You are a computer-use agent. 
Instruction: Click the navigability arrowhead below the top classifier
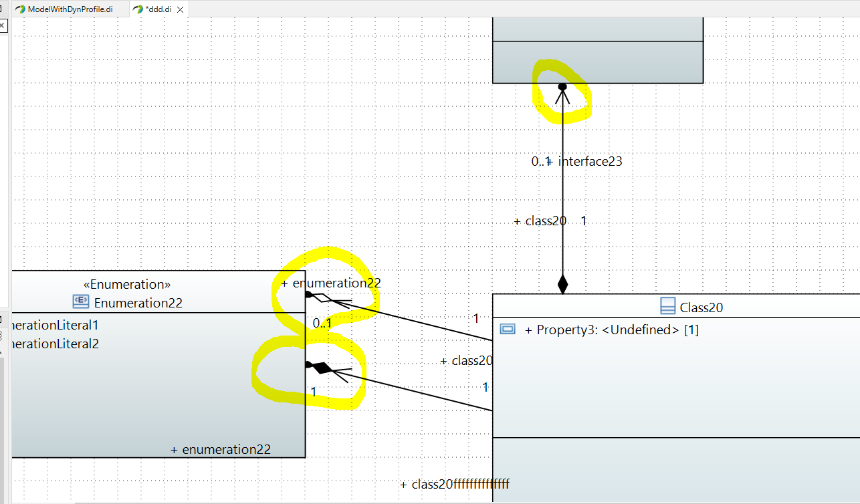click(562, 96)
